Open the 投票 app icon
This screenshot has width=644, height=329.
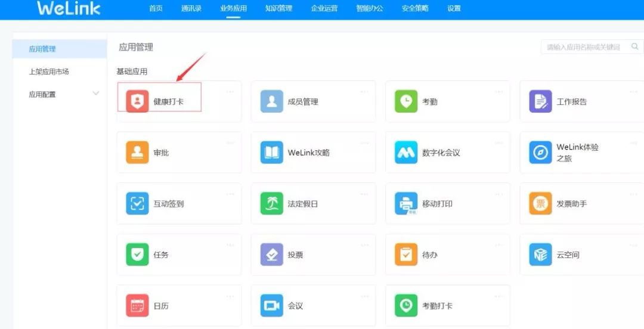tap(271, 254)
